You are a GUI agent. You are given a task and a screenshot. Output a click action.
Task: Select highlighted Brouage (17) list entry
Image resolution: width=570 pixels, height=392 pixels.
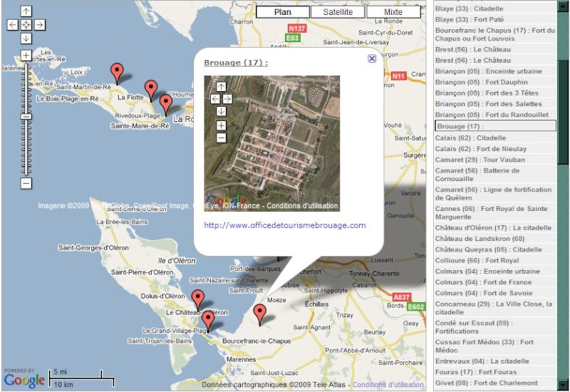coord(495,126)
